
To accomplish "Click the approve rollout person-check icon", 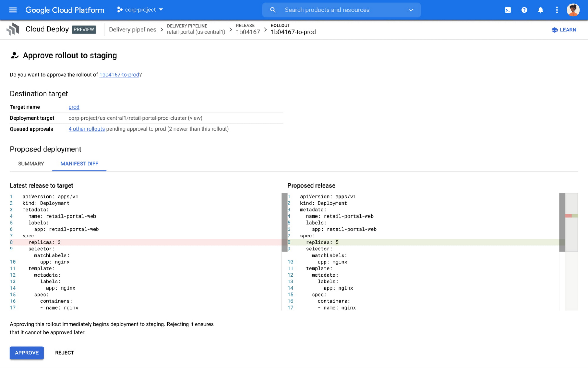I will tap(14, 56).
